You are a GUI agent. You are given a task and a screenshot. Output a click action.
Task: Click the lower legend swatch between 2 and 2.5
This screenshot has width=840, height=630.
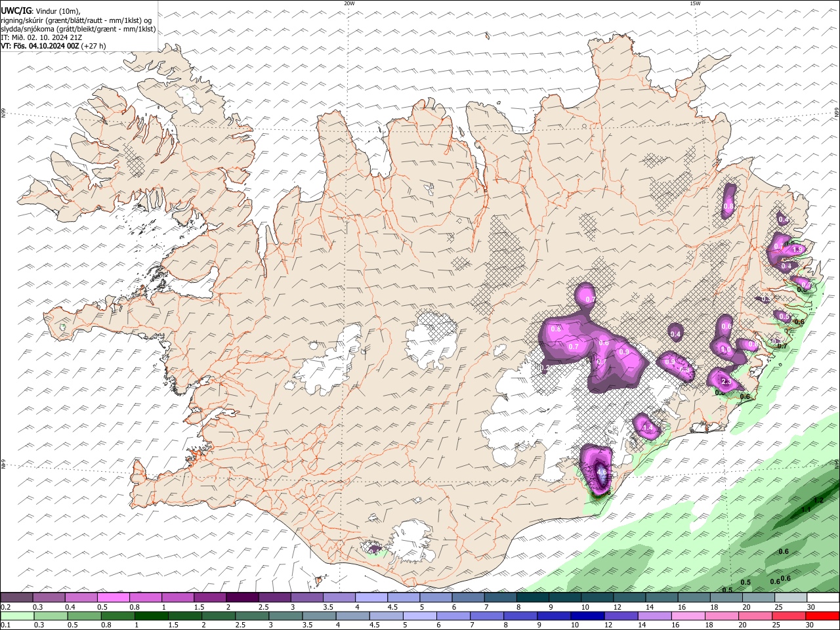pyautogui.click(x=219, y=616)
